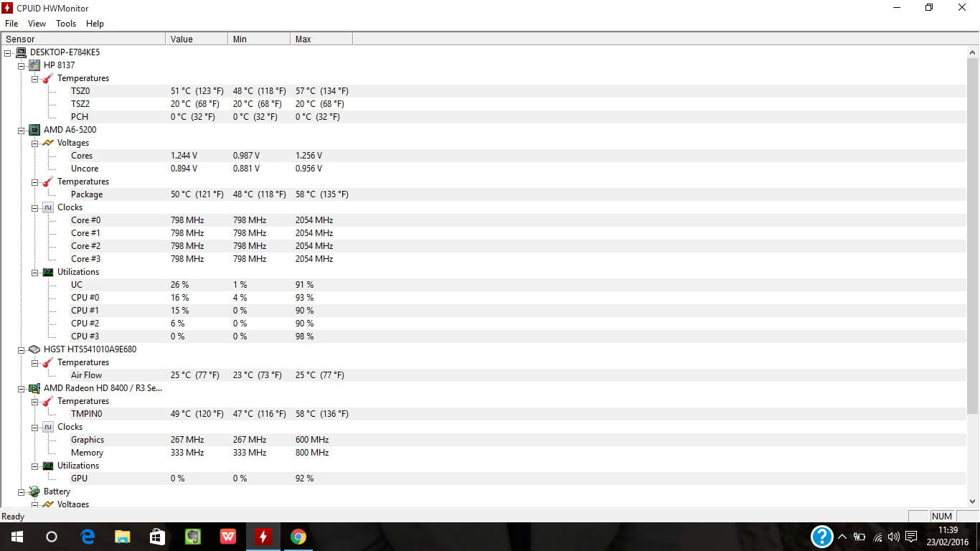Click the HGST hard drive icon
The image size is (980, 551).
pos(34,349)
